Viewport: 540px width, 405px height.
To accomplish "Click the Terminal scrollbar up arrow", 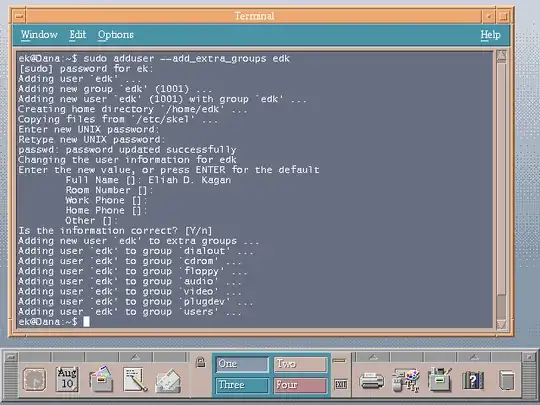I will [x=501, y=56].
